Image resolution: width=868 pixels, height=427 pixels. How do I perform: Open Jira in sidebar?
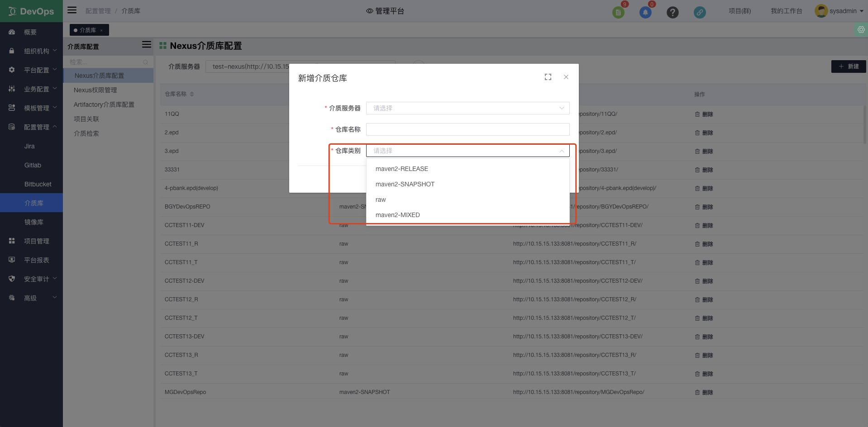pyautogui.click(x=31, y=146)
